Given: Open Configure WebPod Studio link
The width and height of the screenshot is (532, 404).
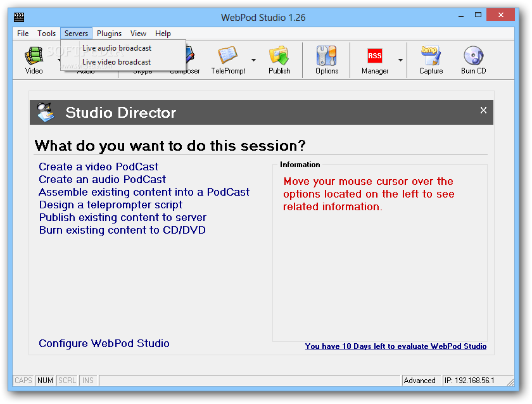Looking at the screenshot, I should [104, 343].
